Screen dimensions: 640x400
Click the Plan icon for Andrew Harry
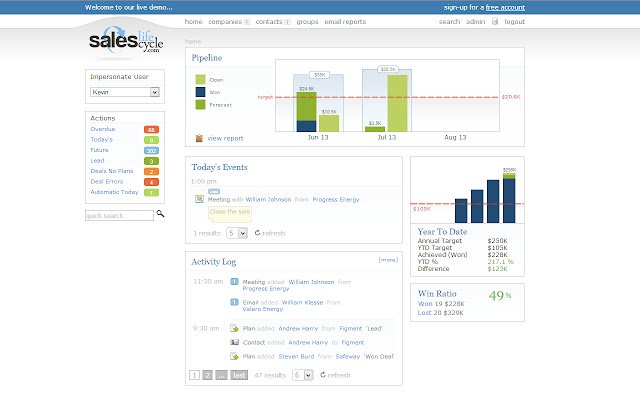point(234,328)
